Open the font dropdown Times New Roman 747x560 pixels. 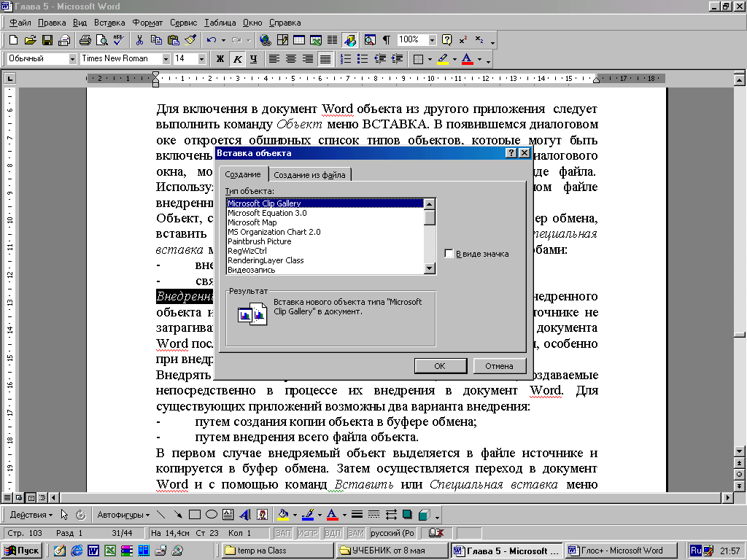point(166,58)
